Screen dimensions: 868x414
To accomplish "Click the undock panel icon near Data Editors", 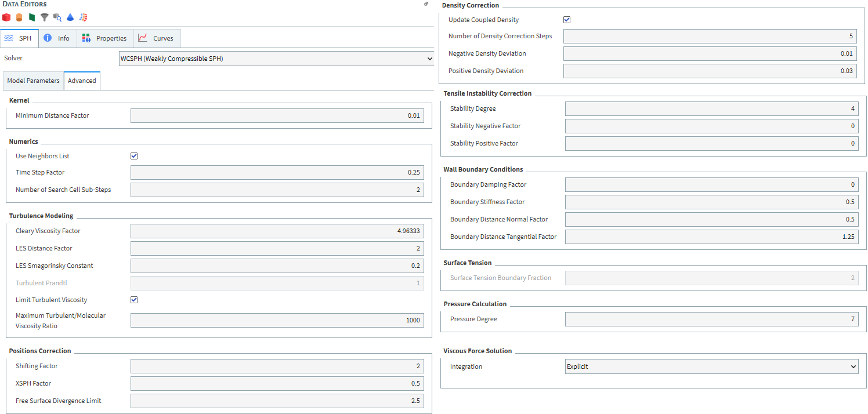I will (x=426, y=4).
